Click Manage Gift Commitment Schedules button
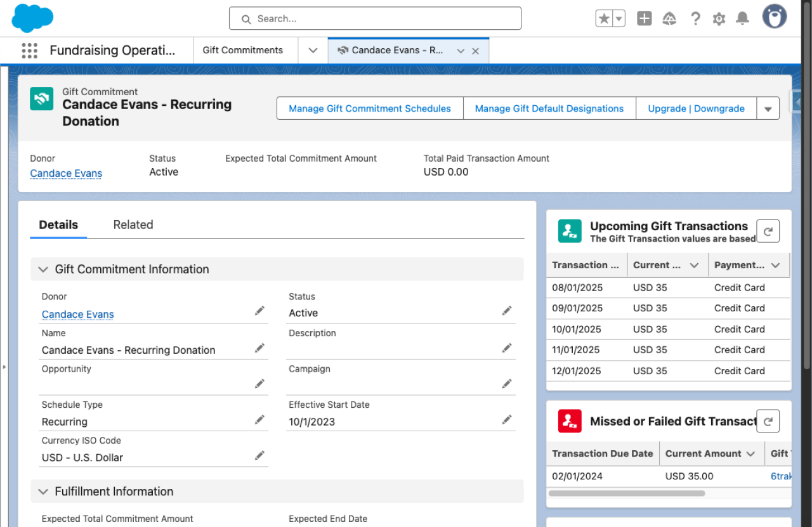Screen dimensions: 812x527 (x=370, y=109)
